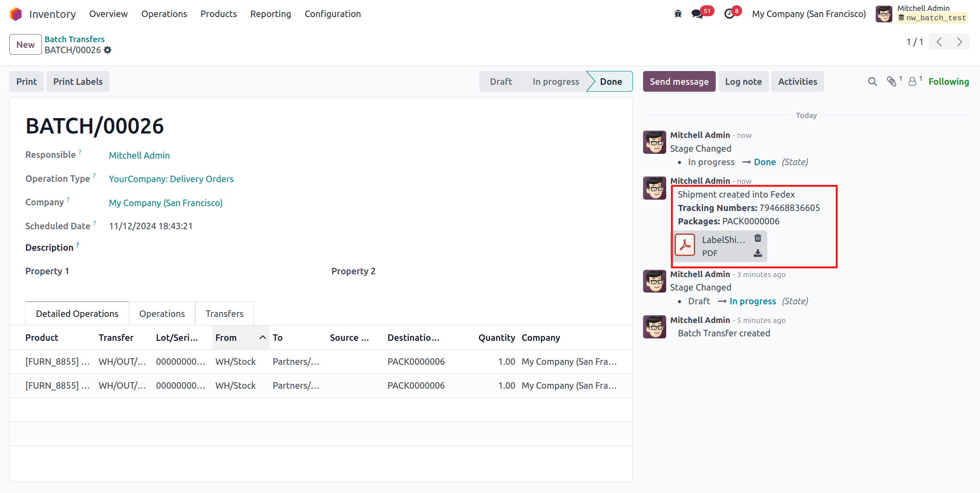Click the Done stage in statusbar
The image size is (980, 493).
[610, 82]
